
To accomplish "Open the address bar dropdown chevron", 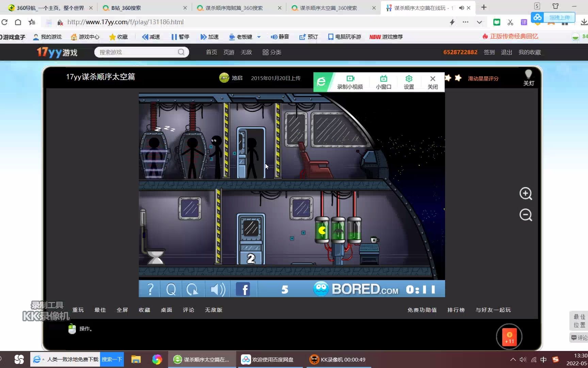I will pyautogui.click(x=479, y=22).
